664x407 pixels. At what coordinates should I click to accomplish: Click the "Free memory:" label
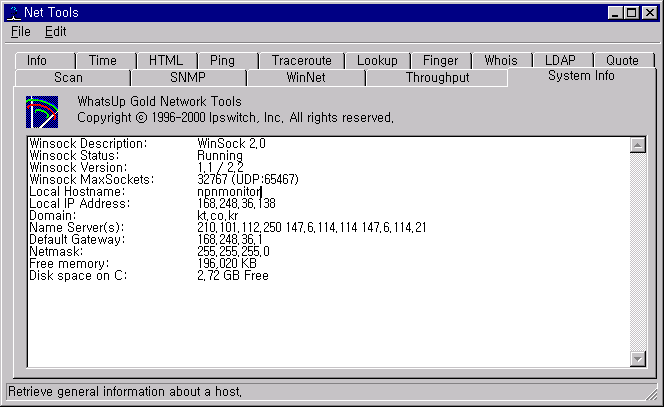(69, 264)
